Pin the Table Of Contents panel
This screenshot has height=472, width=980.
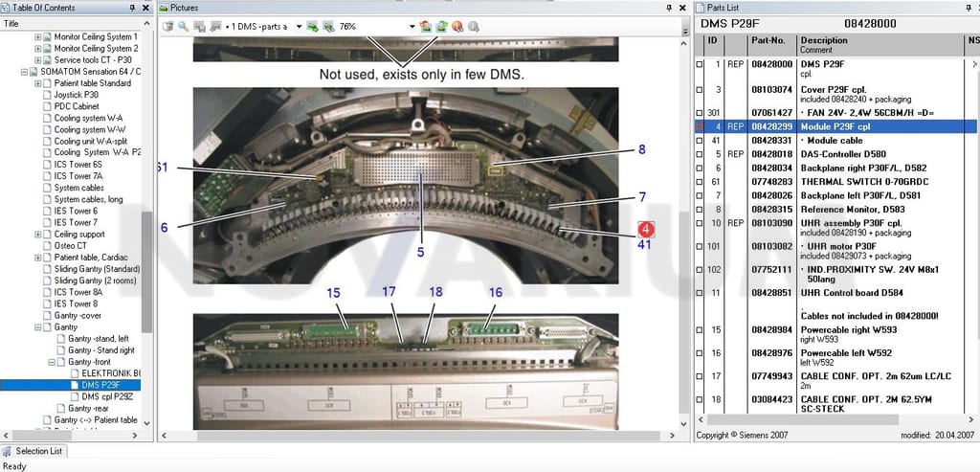(132, 8)
